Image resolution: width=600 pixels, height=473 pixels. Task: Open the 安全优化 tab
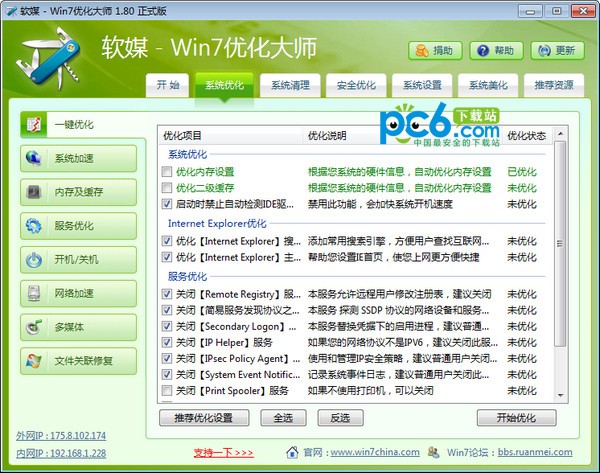click(x=356, y=85)
